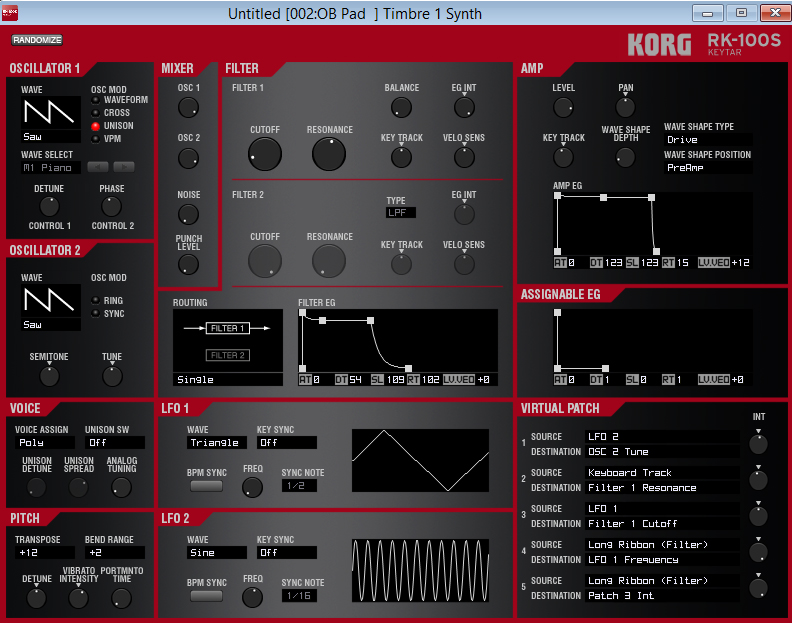The height and width of the screenshot is (623, 792).
Task: Click the Transpose +12 value field
Action: [45, 553]
